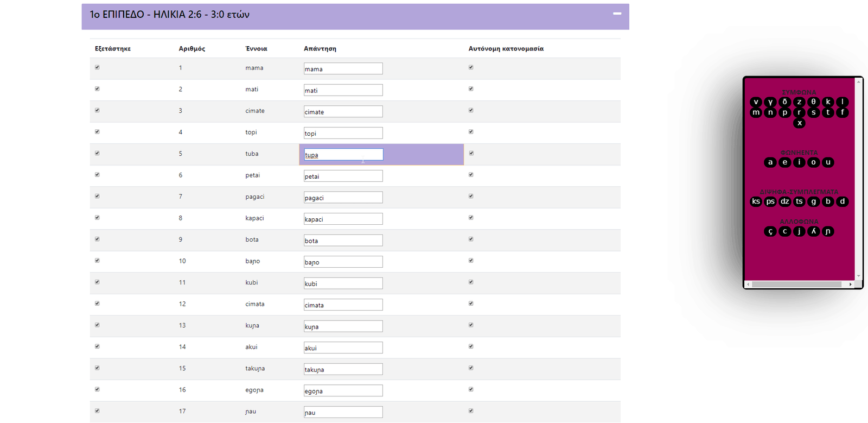The image size is (868, 423).
Task: Click the 'v' consonant key
Action: coord(756,102)
